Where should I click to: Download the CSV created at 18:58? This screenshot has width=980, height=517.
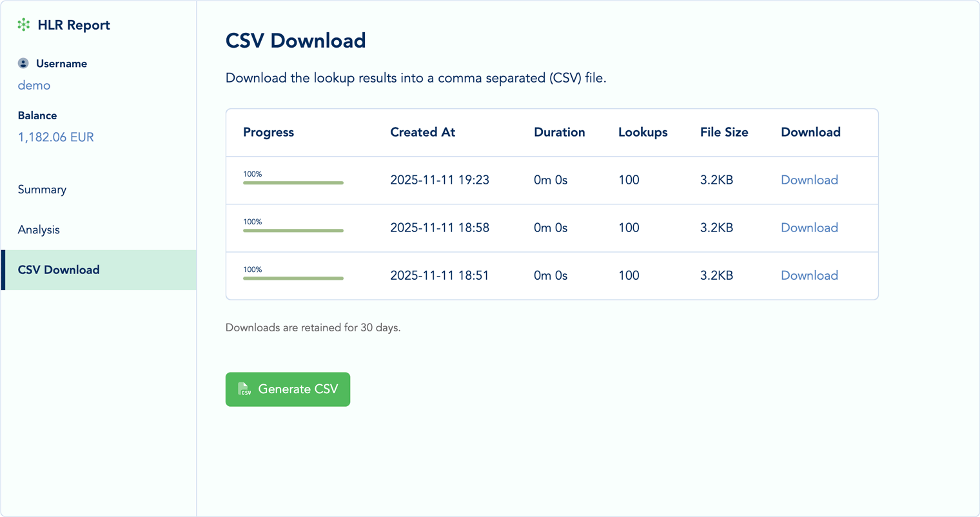[809, 228]
